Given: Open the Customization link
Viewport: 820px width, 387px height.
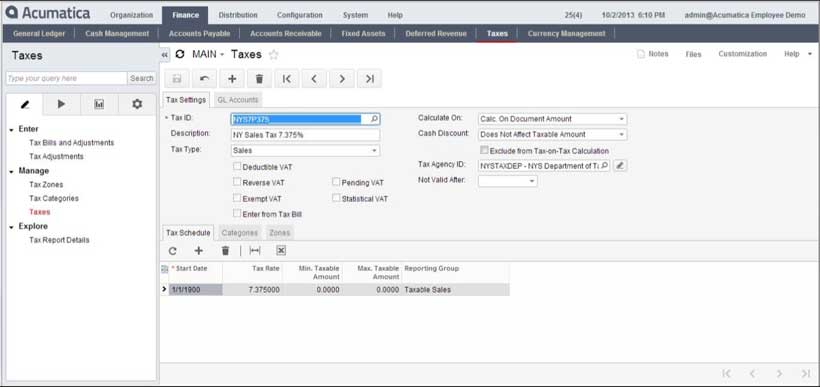Looking at the screenshot, I should [743, 54].
